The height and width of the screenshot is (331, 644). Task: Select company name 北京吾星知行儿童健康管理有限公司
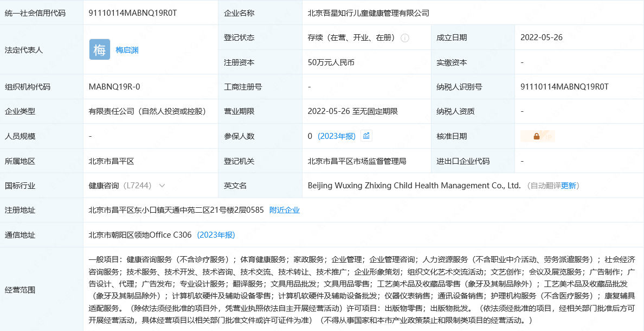coord(369,12)
